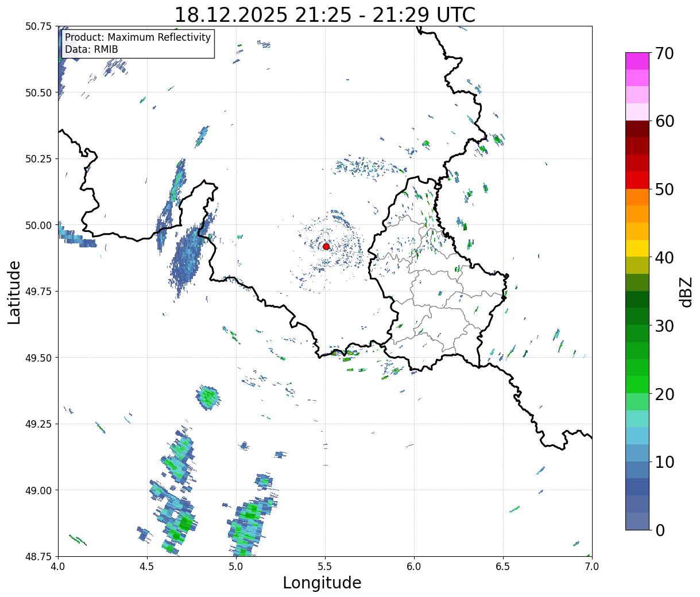Click the round green echo near 49.35N 4.85E

tap(208, 397)
